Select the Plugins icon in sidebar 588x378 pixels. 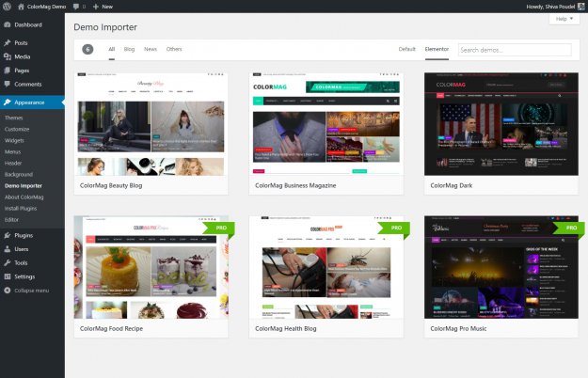(x=8, y=235)
